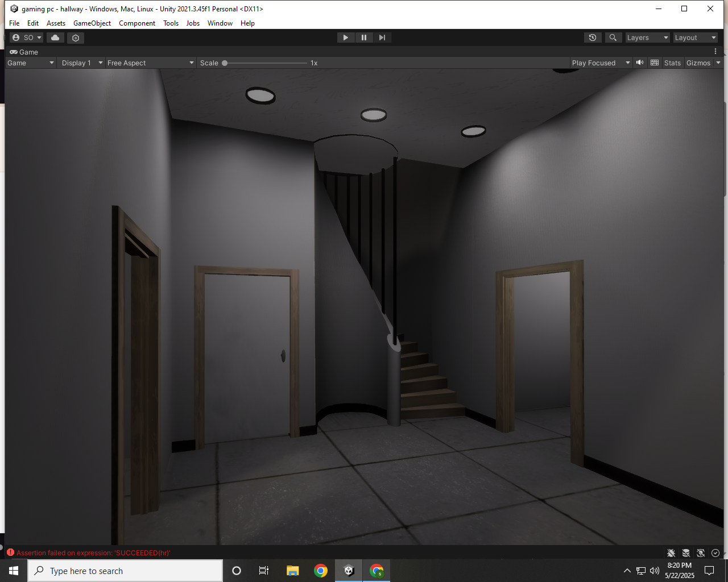Click the Unity Version Control hexagon icon

(x=76, y=38)
